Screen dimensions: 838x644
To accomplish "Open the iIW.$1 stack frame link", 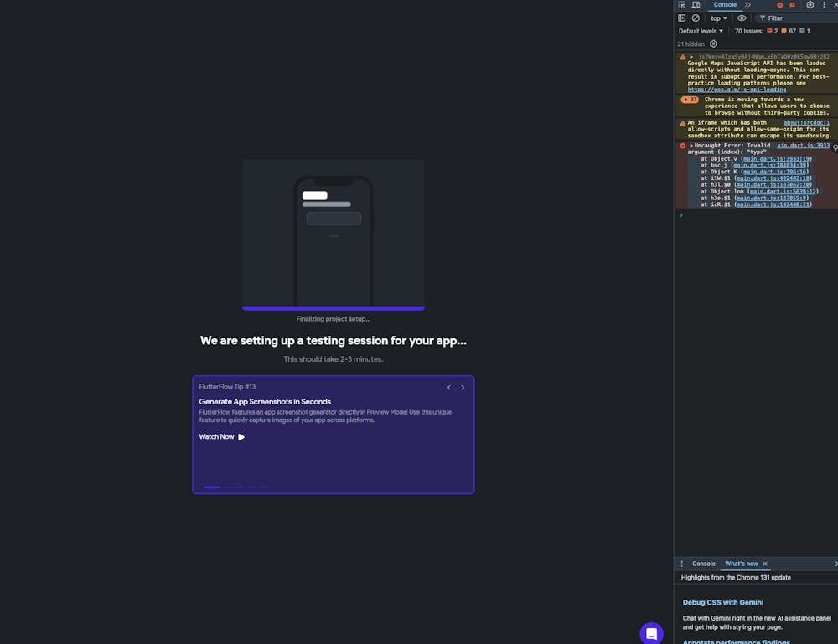I will (773, 178).
